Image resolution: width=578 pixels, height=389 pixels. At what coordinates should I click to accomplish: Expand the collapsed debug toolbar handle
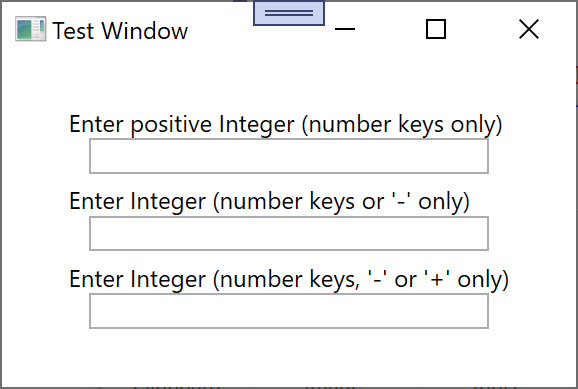point(289,13)
